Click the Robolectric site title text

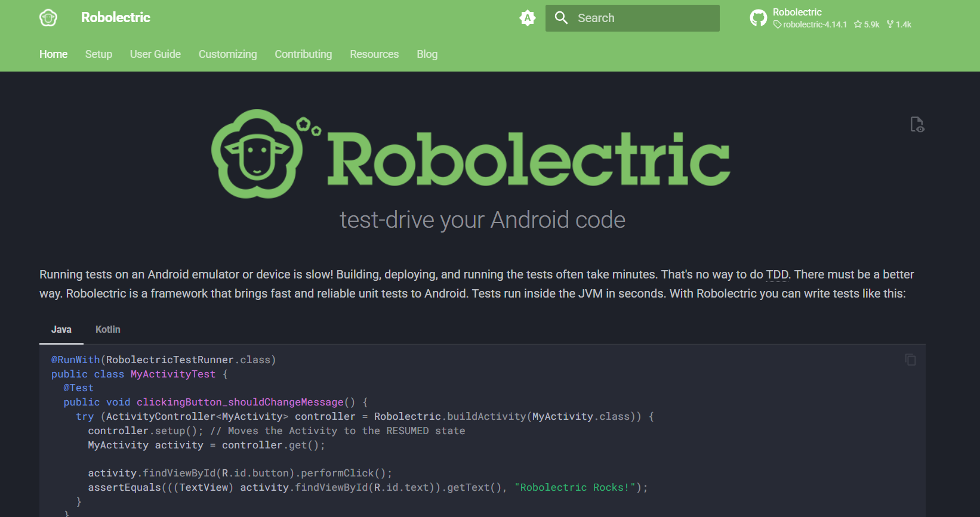(x=116, y=17)
